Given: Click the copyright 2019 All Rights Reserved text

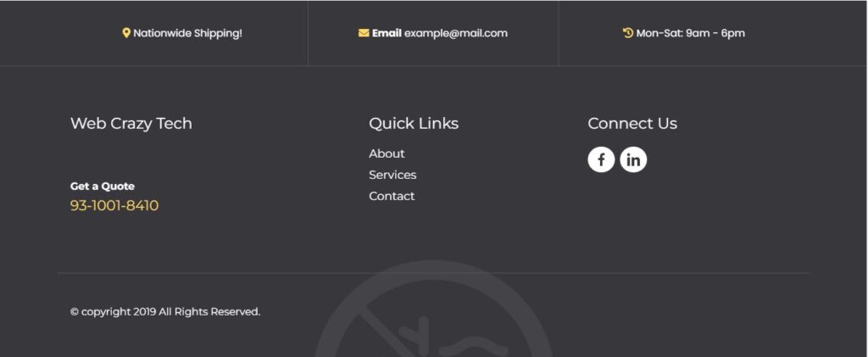Looking at the screenshot, I should coord(170,312).
